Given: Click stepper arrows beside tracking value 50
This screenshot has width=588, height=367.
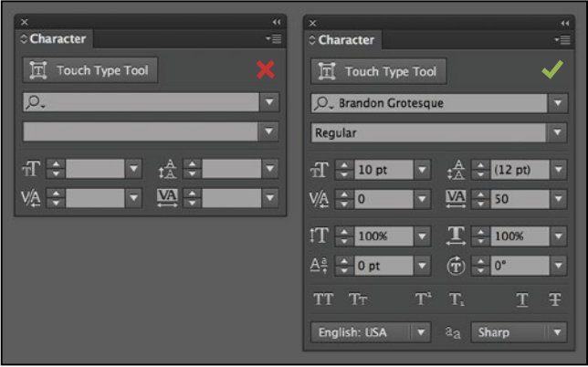Looking at the screenshot, I should click(481, 199).
